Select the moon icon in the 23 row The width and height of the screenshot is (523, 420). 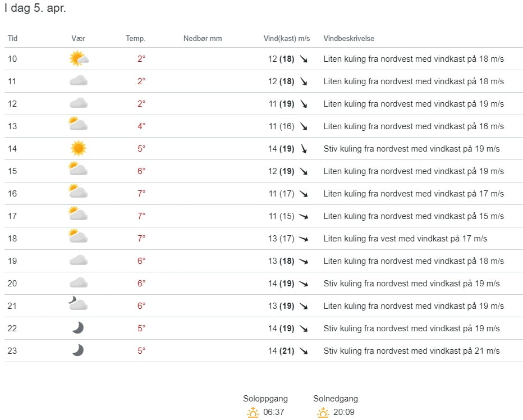[x=78, y=350]
